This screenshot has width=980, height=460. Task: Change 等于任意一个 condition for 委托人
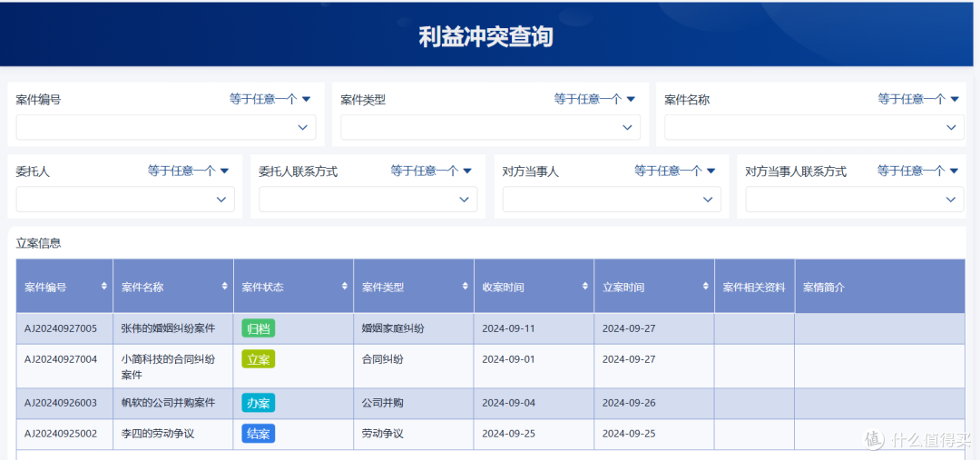(x=188, y=171)
